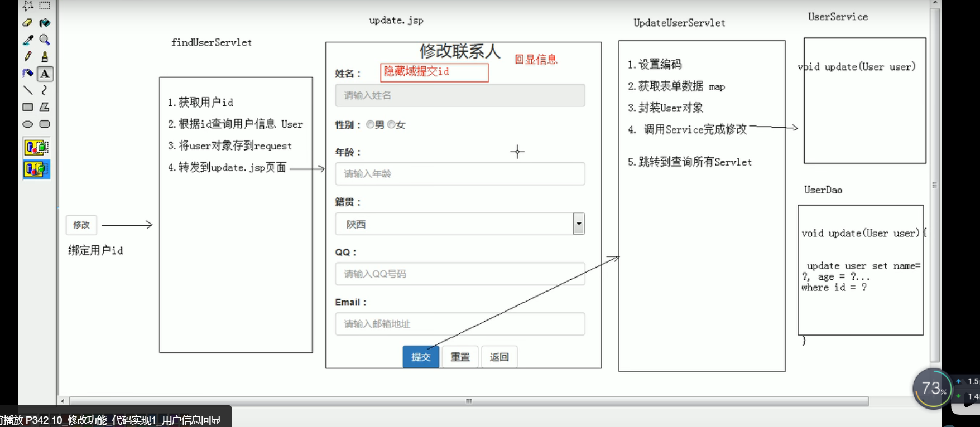Click the horizontal scrollbar left arrow
Viewport: 980px width, 427px height.
(63, 401)
